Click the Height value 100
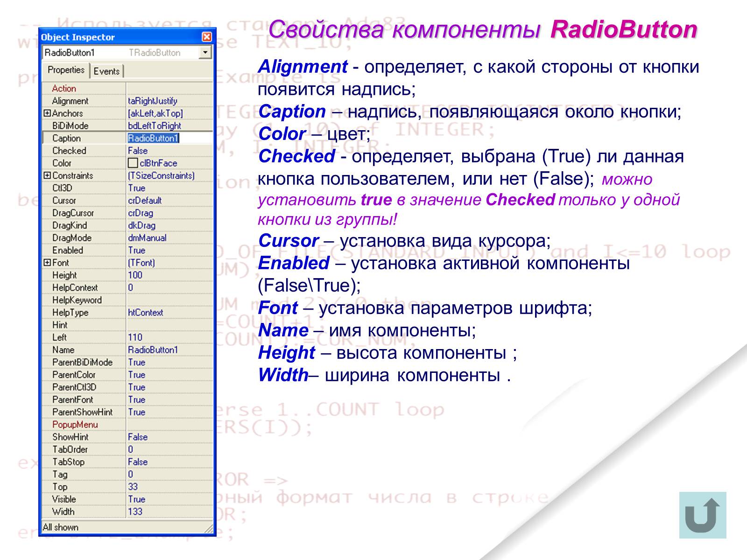The height and width of the screenshot is (560, 747). pyautogui.click(x=135, y=275)
